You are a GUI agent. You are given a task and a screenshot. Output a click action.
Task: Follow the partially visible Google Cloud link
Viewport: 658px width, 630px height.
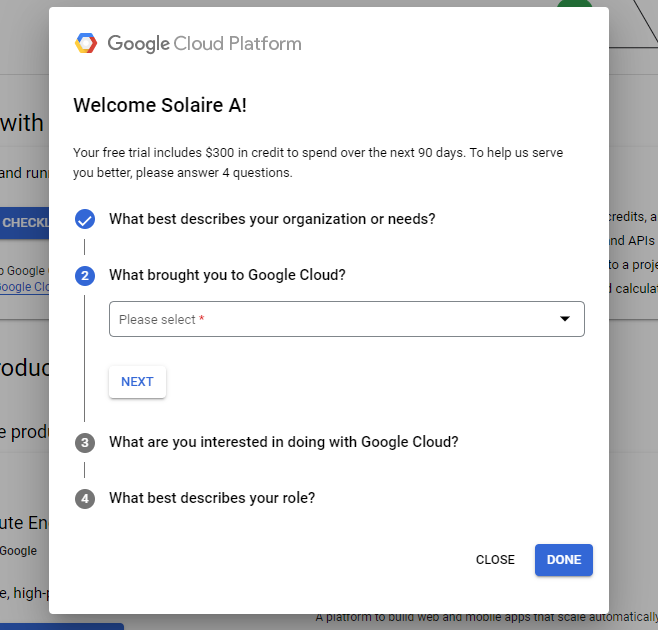[x=24, y=286]
